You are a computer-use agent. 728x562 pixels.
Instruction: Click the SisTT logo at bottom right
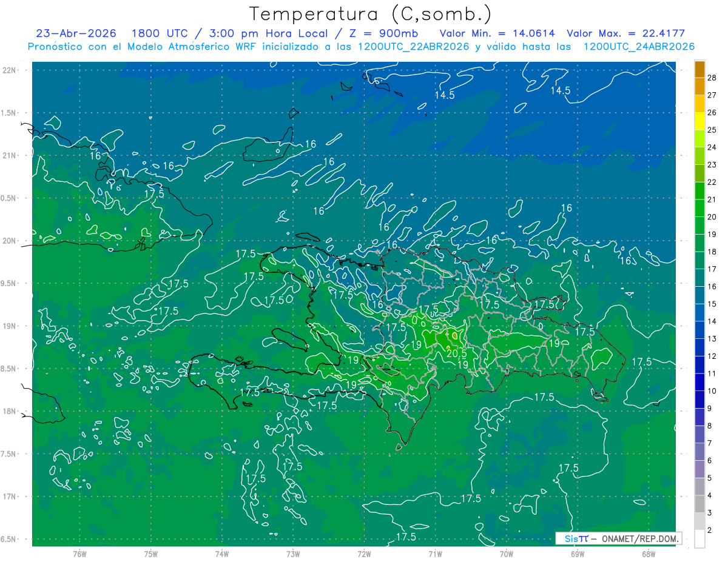576,538
